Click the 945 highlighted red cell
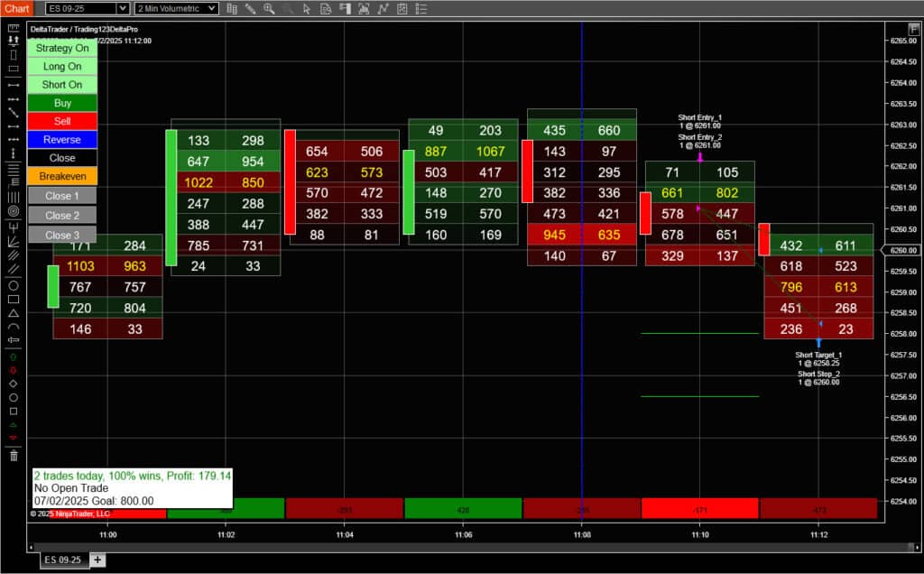Viewport: 924px width, 574px height. [x=554, y=236]
